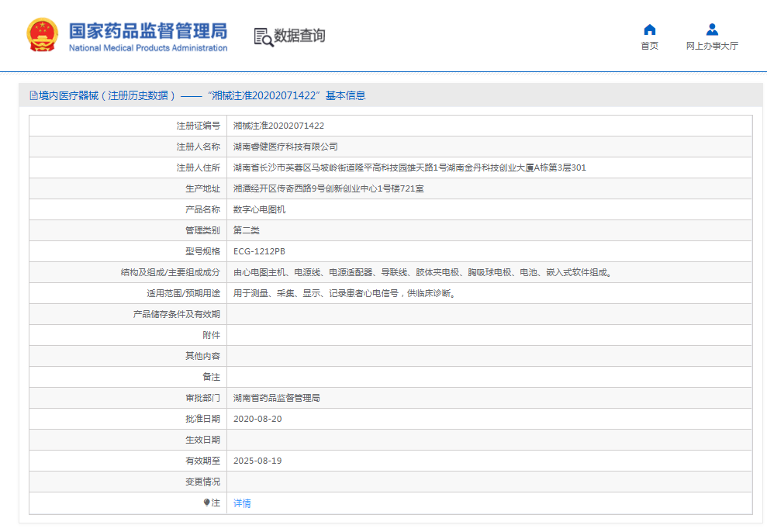
Task: Click the national emblem logo
Action: tap(42, 36)
